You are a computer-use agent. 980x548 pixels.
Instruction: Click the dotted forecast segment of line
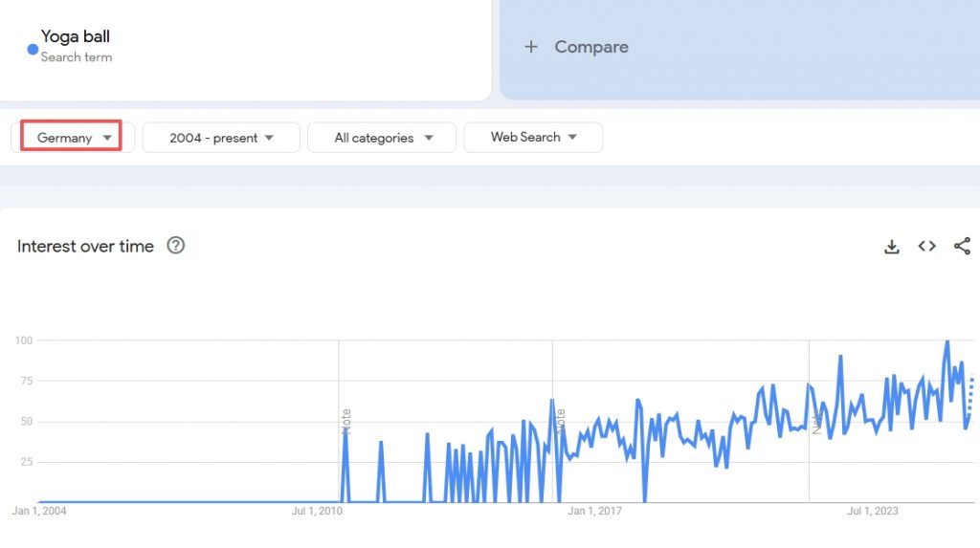click(x=971, y=394)
